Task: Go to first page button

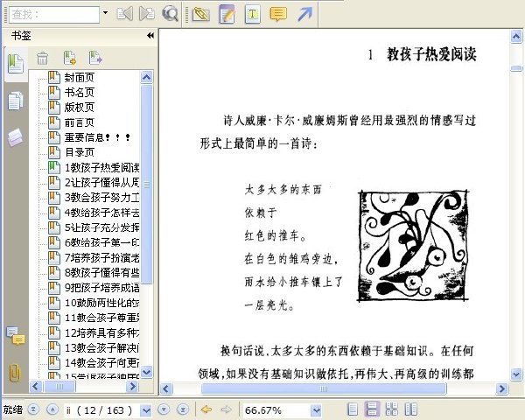Action: point(34,409)
